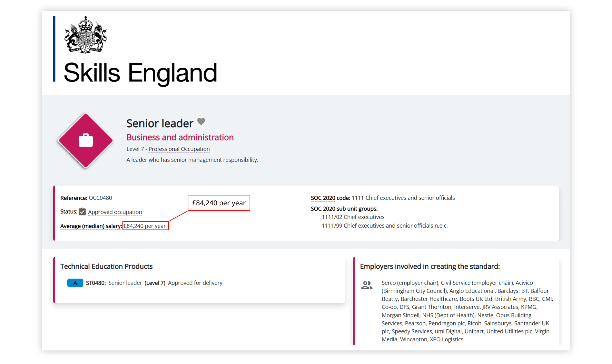Viewport: 612px width, 364px height.
Task: Open the Business and administration route link
Action: 180,137
